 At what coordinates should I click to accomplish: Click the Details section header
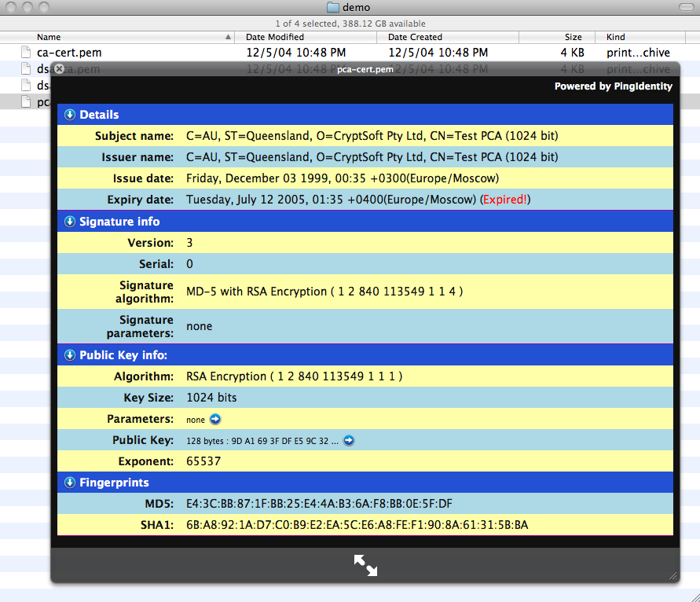[365, 115]
